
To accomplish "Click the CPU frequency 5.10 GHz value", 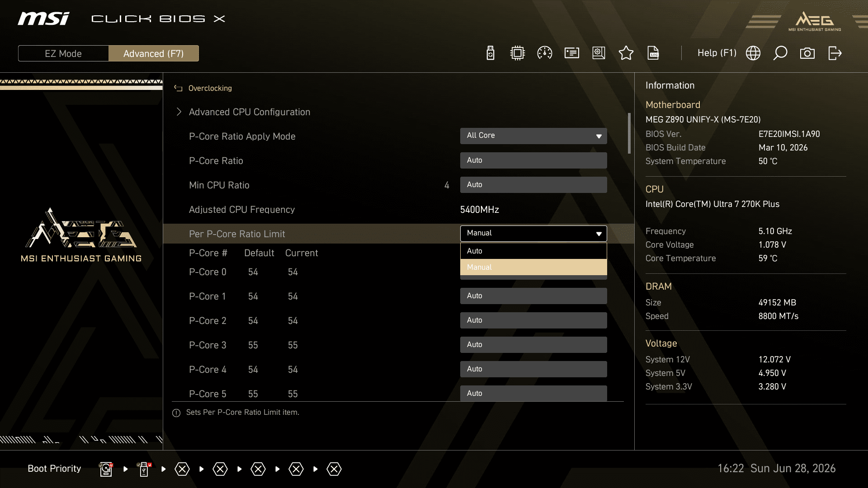I will click(775, 231).
